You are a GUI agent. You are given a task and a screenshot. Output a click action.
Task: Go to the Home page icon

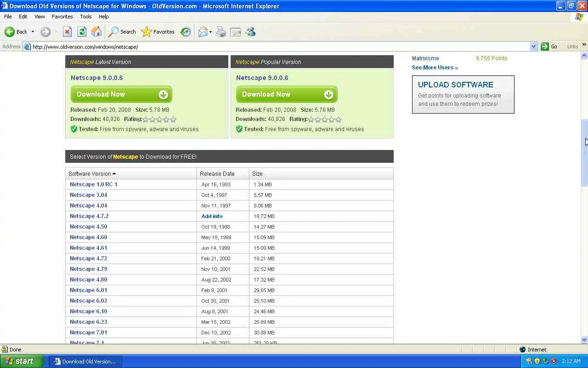(x=96, y=32)
